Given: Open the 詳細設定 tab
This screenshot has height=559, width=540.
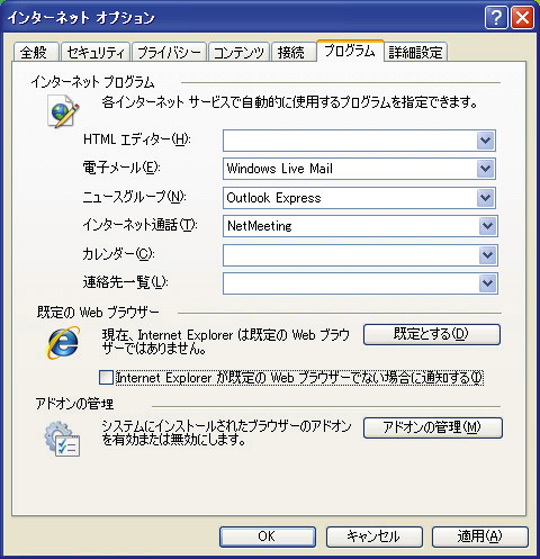Looking at the screenshot, I should pyautogui.click(x=416, y=52).
